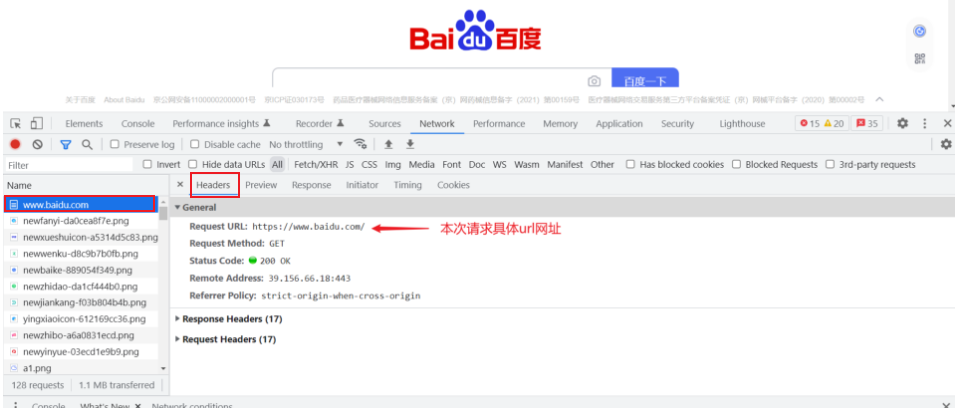
Task: Select newfanyi-da0cea8f7e.png request
Action: click(82, 220)
